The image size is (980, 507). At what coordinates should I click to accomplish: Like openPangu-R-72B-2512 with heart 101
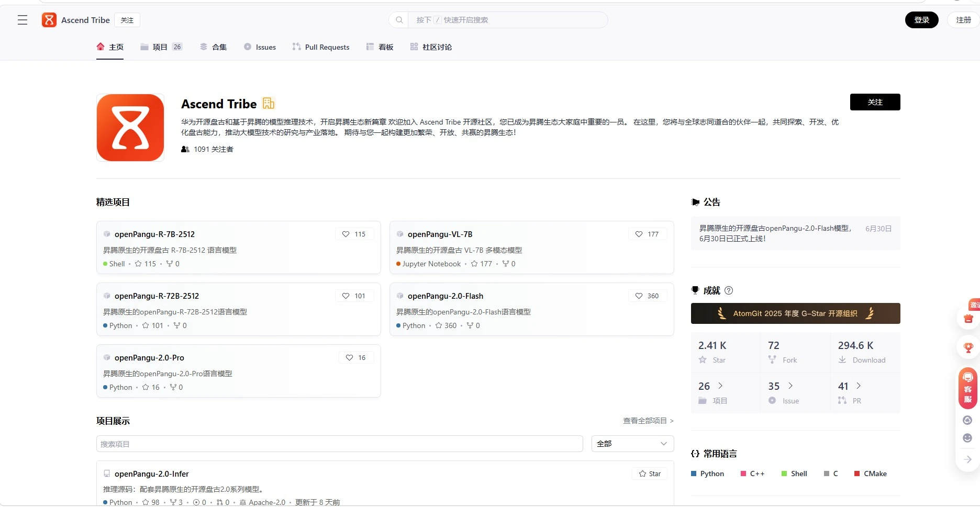pyautogui.click(x=354, y=296)
